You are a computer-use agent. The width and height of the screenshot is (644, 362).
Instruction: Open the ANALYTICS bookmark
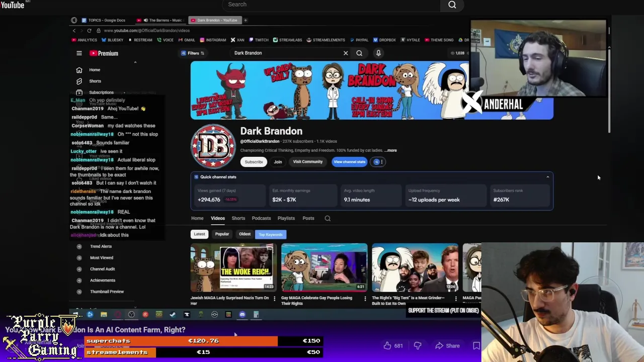84,40
